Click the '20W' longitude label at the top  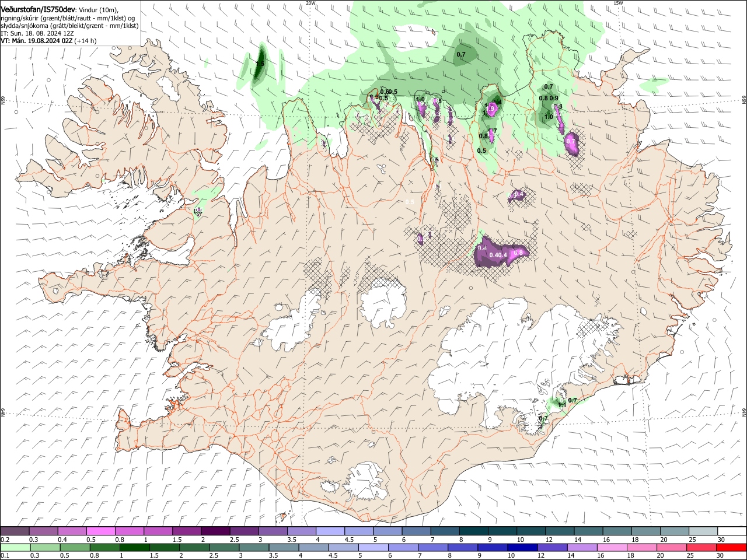tap(311, 3)
